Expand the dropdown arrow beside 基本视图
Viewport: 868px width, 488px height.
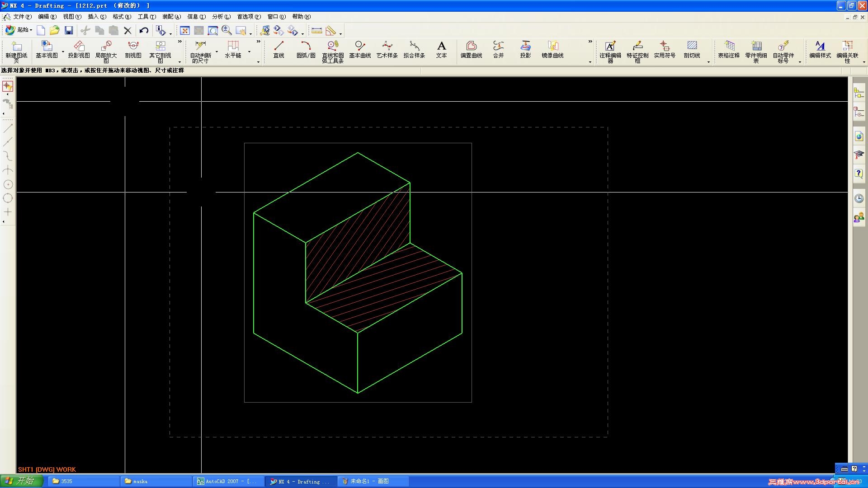pos(63,51)
